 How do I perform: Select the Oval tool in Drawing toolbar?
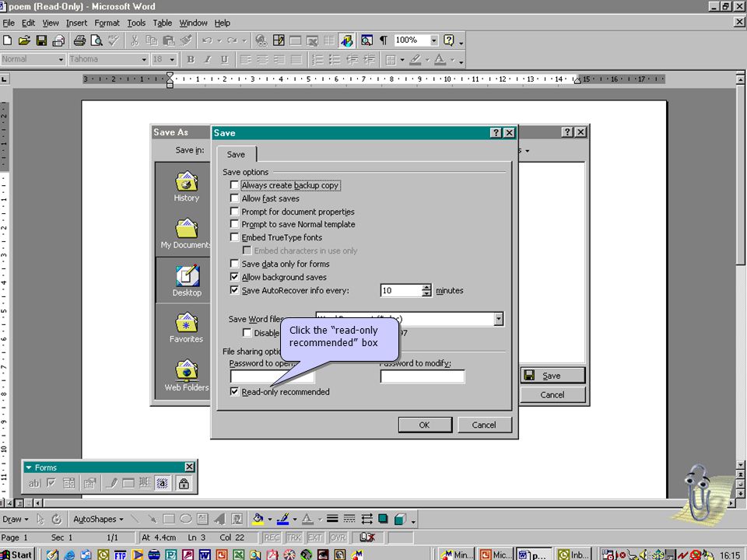186,519
